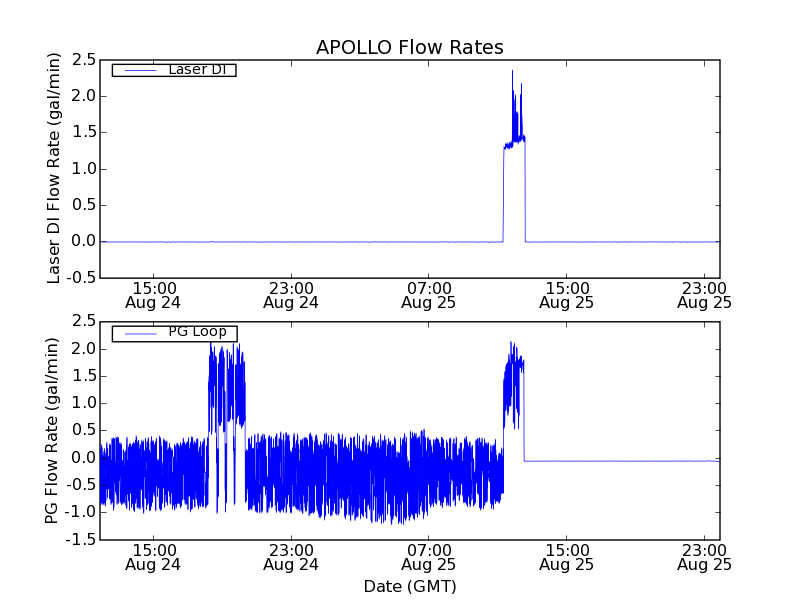800x600 pixels.
Task: Click the PG Flow Rate y-axis label
Action: (x=52, y=431)
